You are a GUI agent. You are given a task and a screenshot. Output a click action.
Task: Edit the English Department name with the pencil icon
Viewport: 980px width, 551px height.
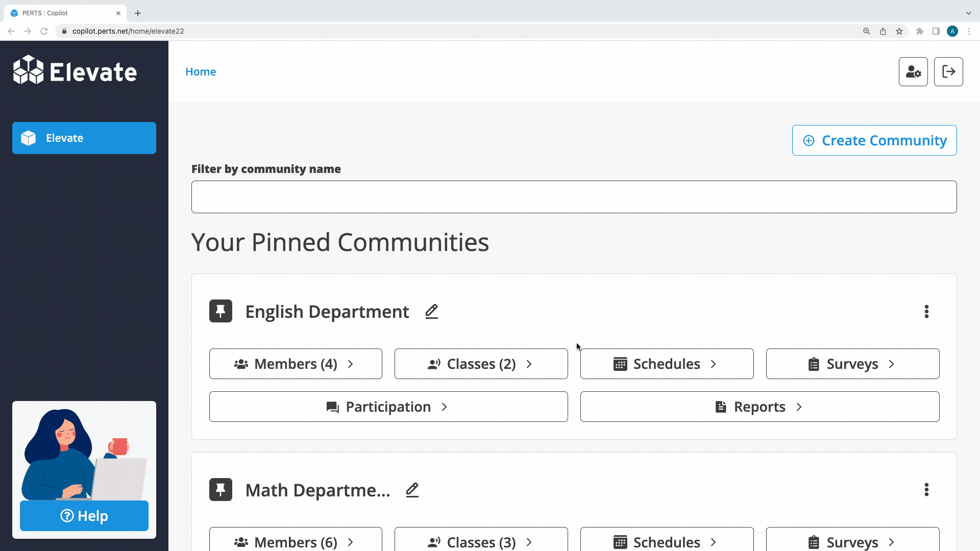431,311
